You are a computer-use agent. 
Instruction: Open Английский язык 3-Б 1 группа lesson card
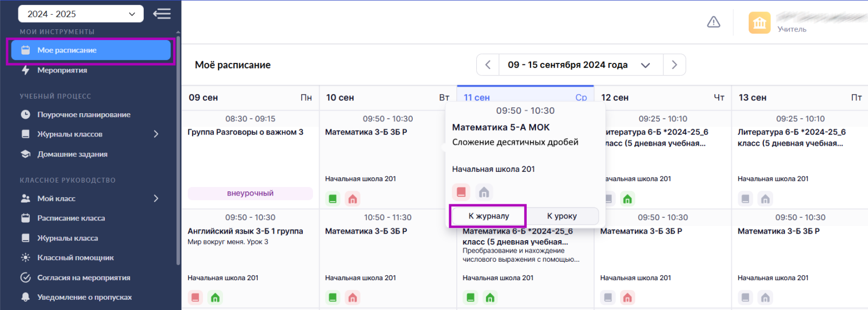[x=250, y=259]
